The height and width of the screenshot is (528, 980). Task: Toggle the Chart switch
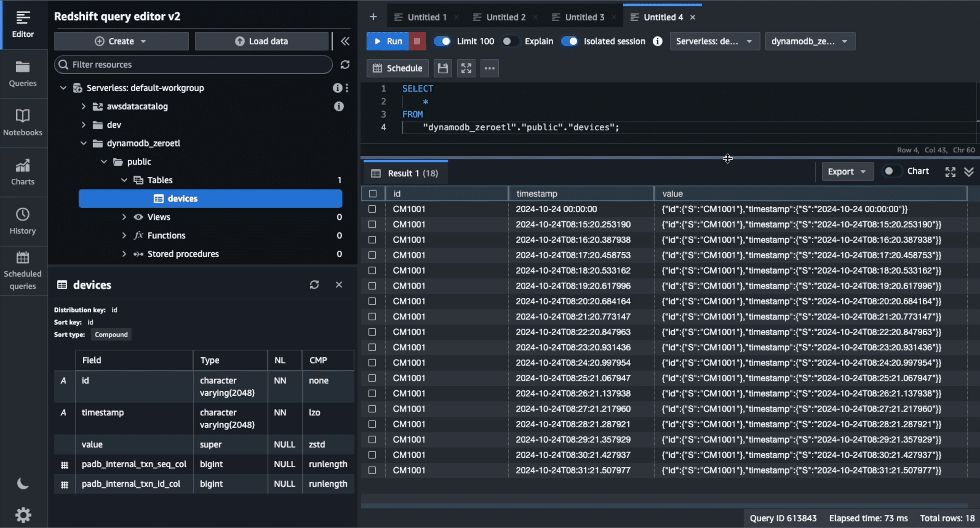[x=891, y=171]
